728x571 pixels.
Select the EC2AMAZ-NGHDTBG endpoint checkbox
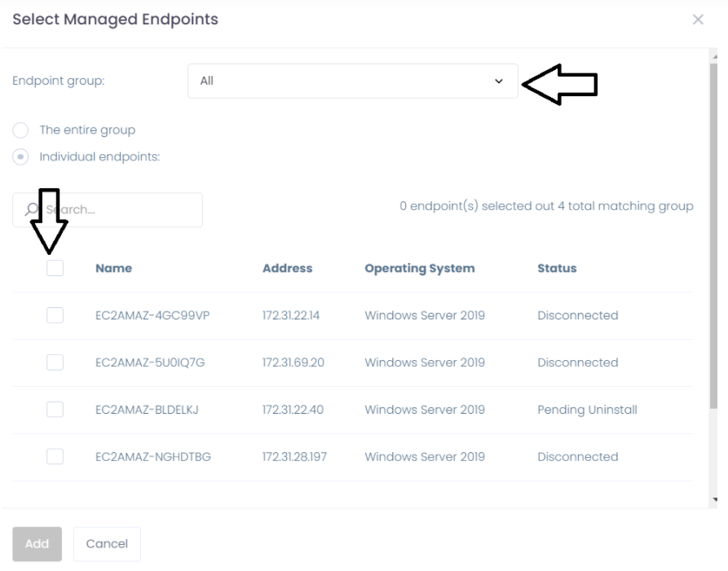tap(55, 457)
